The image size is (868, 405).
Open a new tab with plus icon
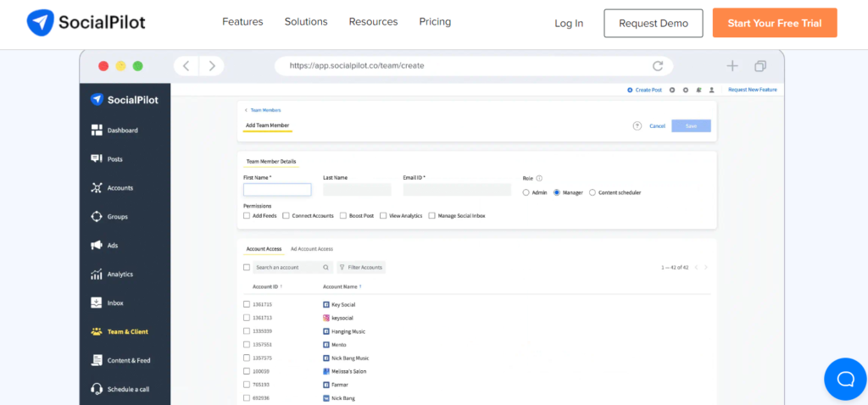tap(732, 66)
